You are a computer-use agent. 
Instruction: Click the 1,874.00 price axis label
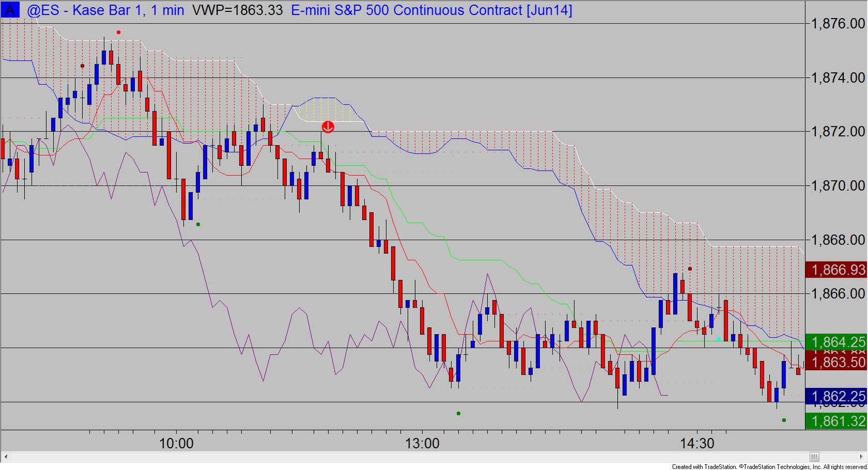(x=838, y=78)
